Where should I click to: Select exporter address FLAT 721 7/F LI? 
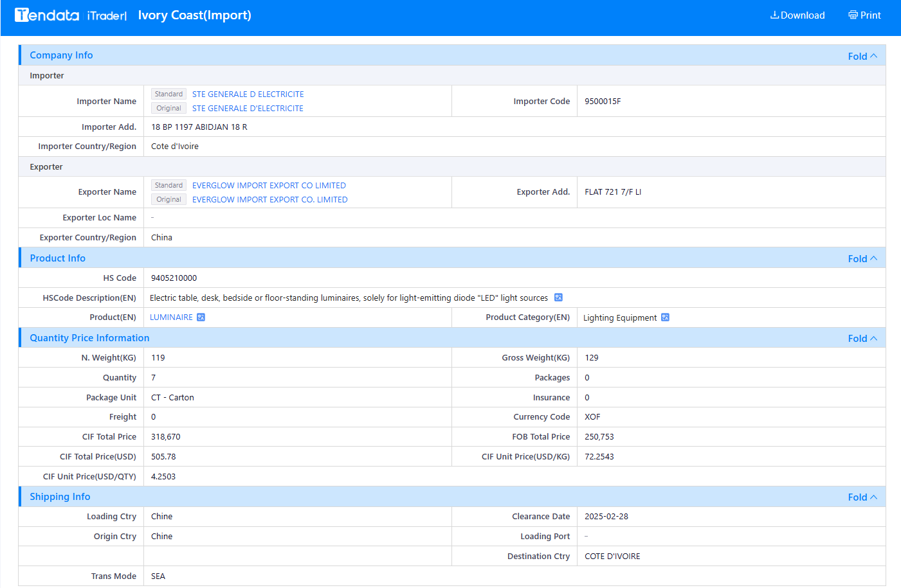coord(613,192)
